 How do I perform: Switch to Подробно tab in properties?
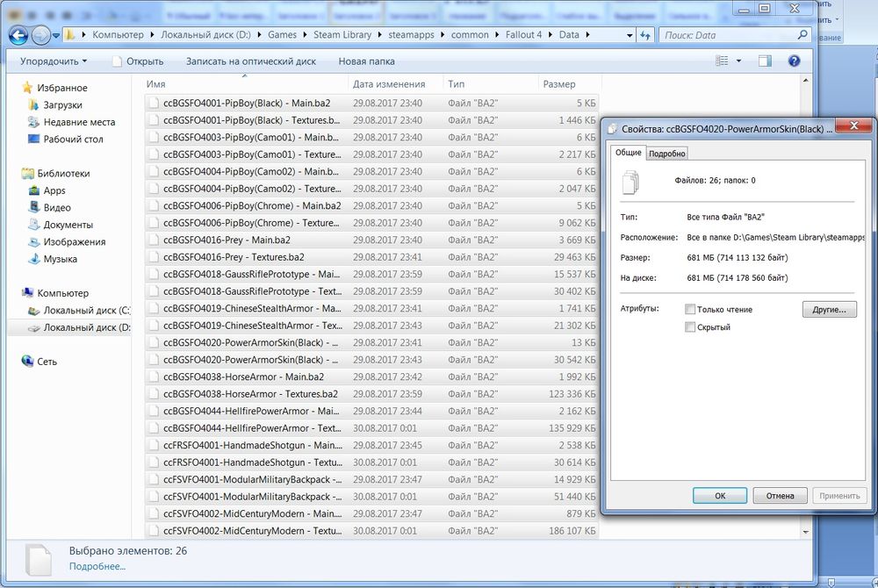pyautogui.click(x=667, y=154)
